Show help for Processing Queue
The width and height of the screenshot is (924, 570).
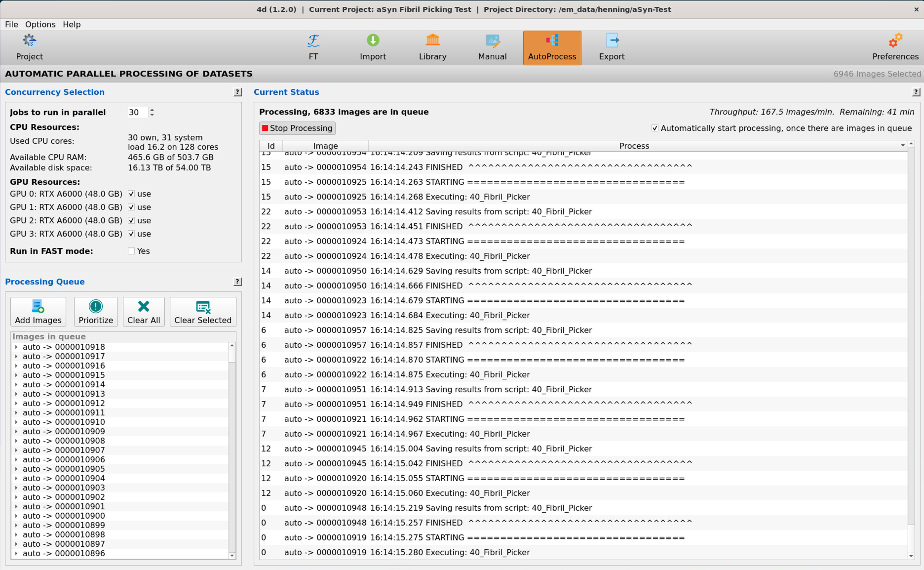237,282
